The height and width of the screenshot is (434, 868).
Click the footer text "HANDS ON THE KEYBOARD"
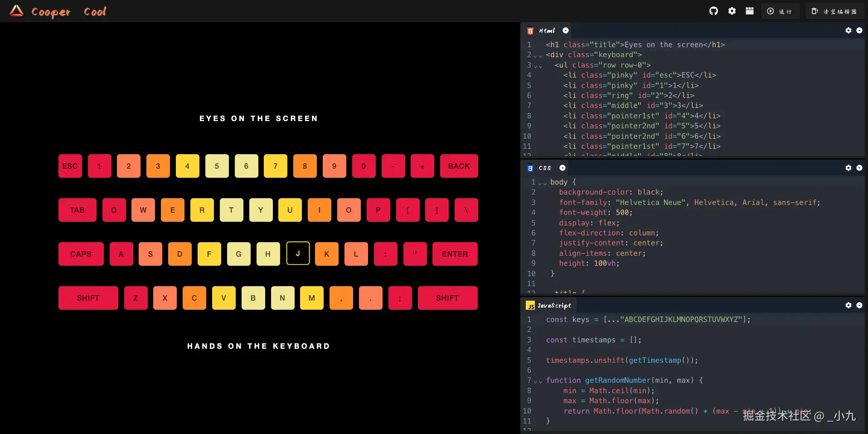259,346
